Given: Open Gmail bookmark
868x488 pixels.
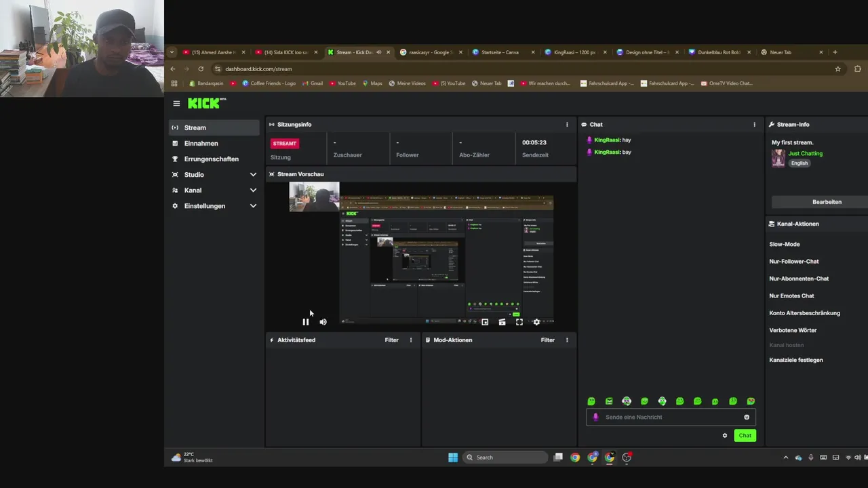Looking at the screenshot, I should 312,83.
